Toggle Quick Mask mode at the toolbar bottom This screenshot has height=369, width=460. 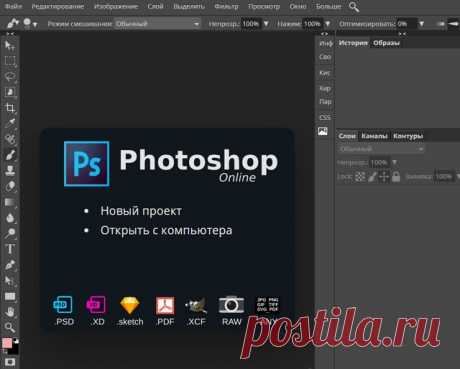pyautogui.click(x=10, y=362)
